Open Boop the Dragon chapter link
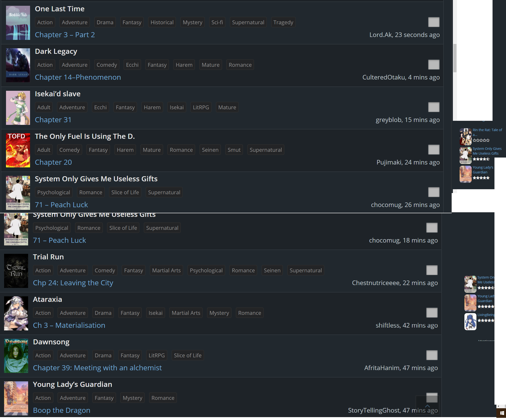 pyautogui.click(x=62, y=410)
